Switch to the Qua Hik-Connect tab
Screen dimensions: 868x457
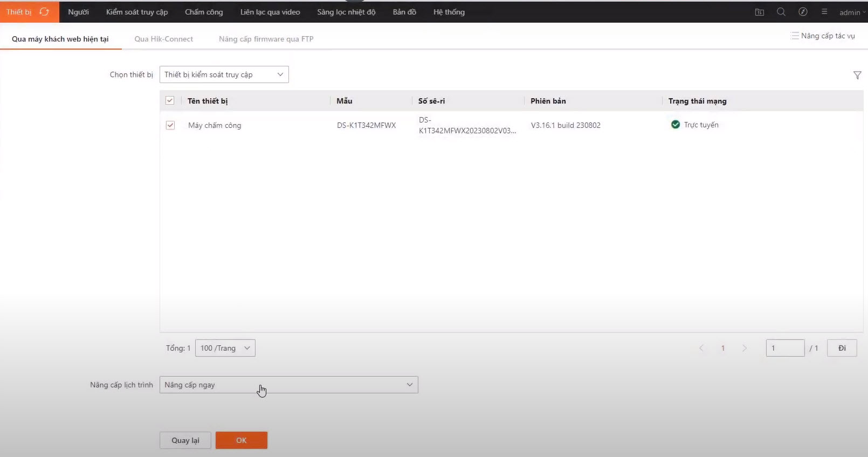point(163,39)
